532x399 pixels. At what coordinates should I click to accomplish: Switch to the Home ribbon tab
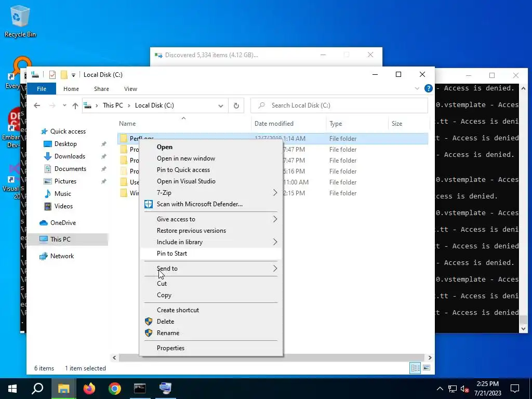tap(71, 89)
